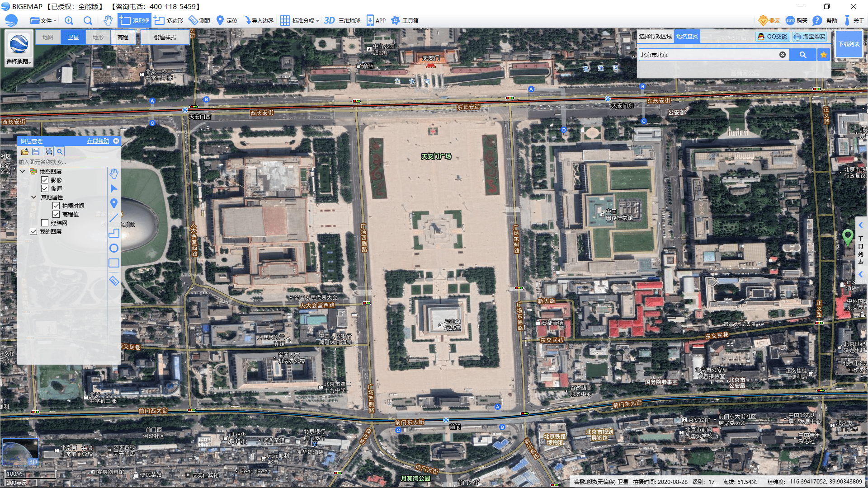Screen dimensions: 868x488
Task: Click the save disk icon in layer panel
Action: click(36, 152)
